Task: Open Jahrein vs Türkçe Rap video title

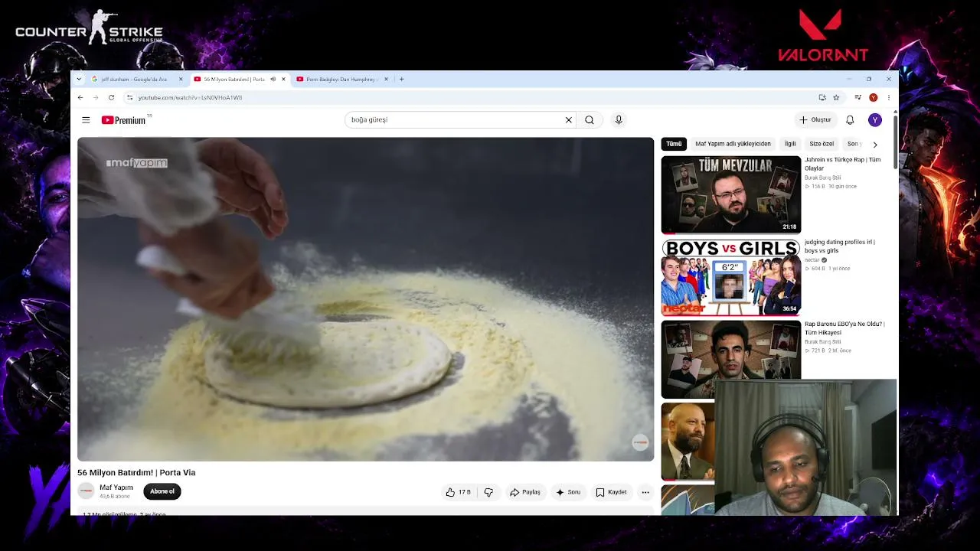Action: pyautogui.click(x=842, y=164)
